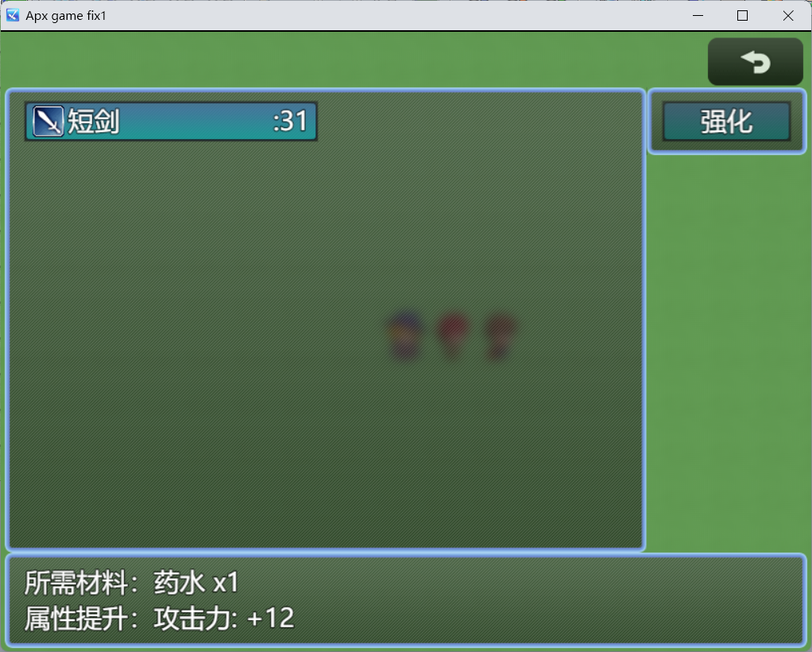Select the 短剑 weapon row
Image resolution: width=812 pixels, height=652 pixels.
pyautogui.click(x=171, y=122)
